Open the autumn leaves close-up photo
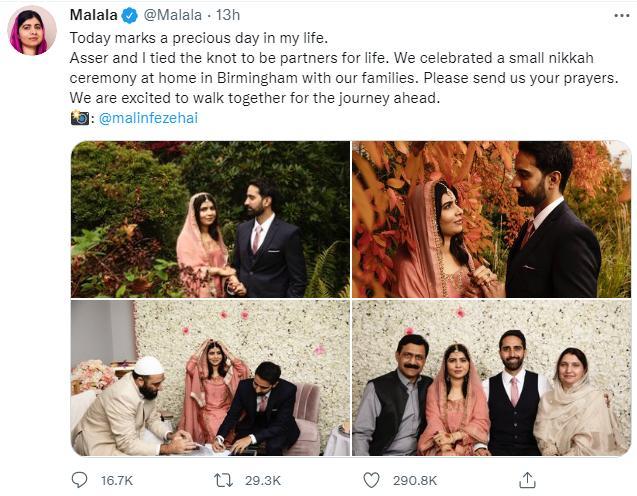Image resolution: width=637 pixels, height=496 pixels. coord(491,219)
